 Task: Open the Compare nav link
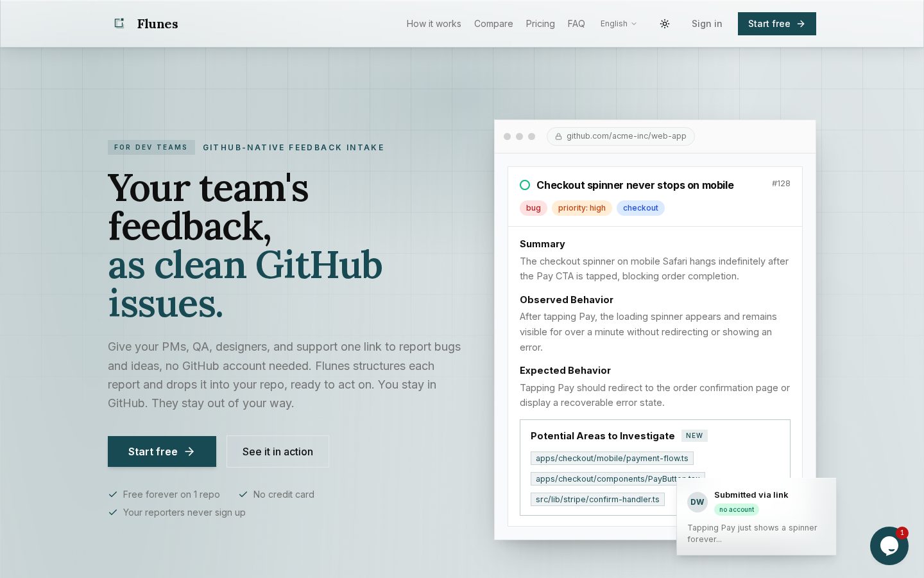pos(493,24)
